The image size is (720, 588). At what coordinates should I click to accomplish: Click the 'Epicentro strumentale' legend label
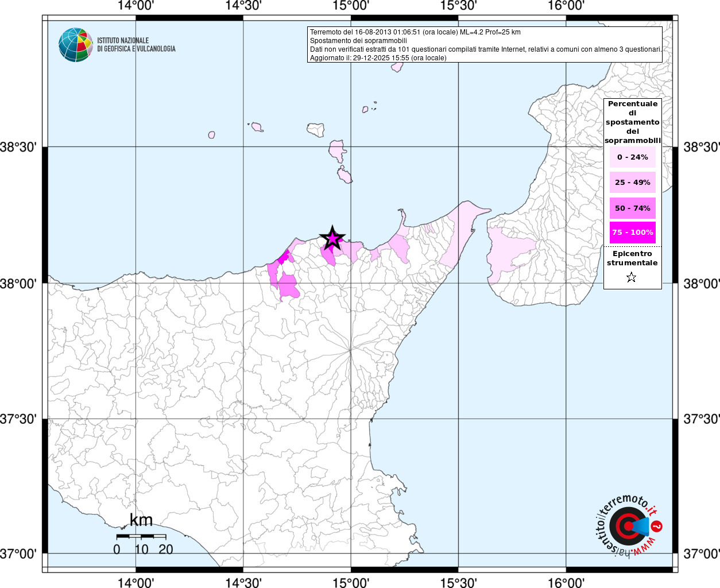pyautogui.click(x=632, y=258)
